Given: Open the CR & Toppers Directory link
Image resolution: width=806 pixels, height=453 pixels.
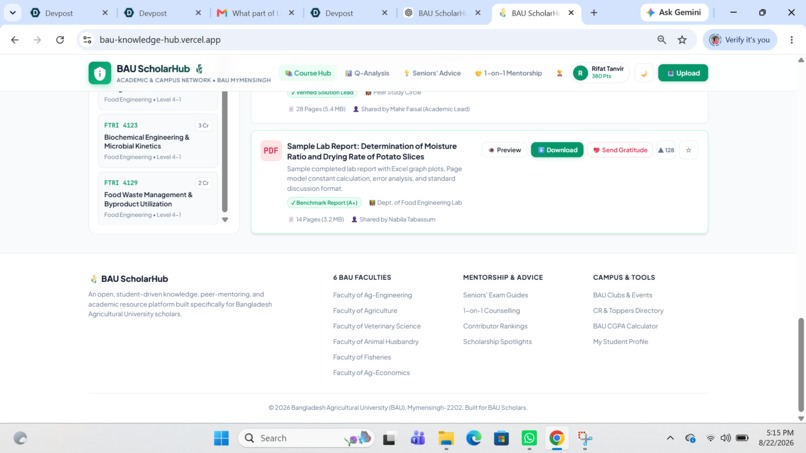Looking at the screenshot, I should click(628, 311).
